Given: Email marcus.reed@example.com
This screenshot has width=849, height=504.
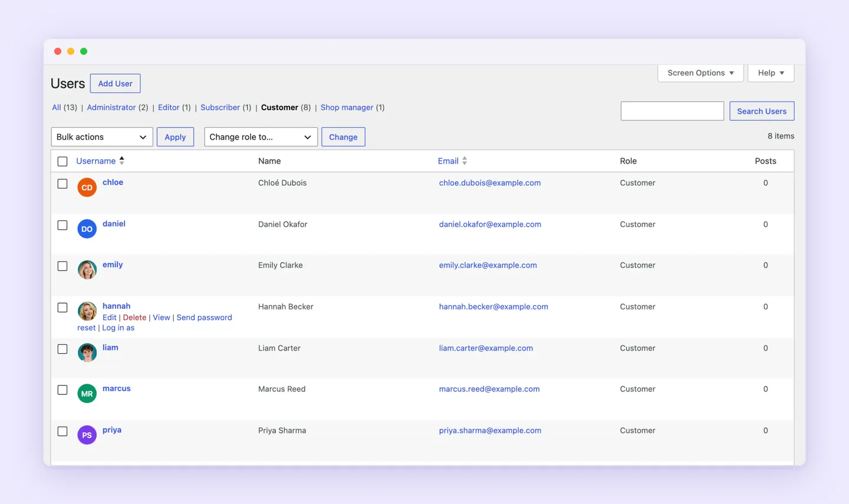Looking at the screenshot, I should click(489, 389).
